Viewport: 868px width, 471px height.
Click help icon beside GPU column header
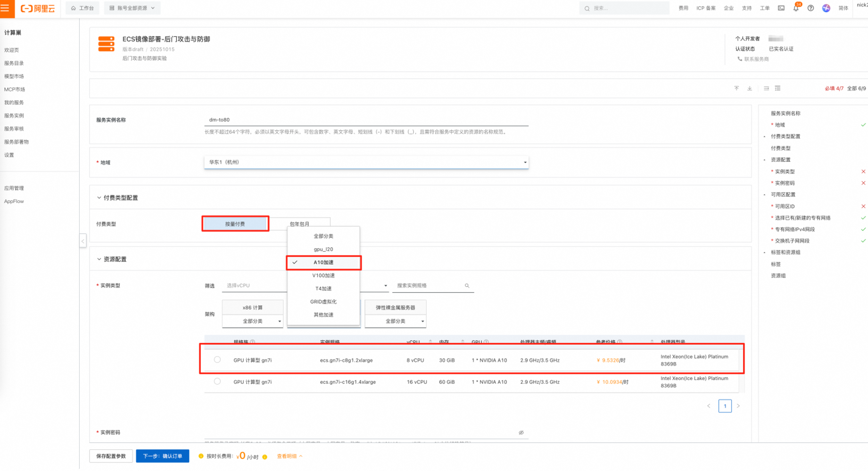pyautogui.click(x=486, y=342)
